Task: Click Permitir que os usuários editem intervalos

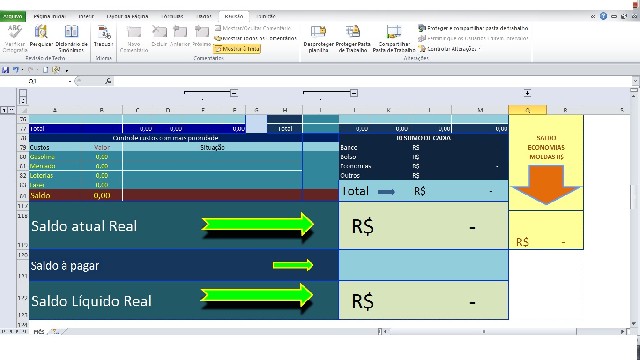Action: [473, 38]
